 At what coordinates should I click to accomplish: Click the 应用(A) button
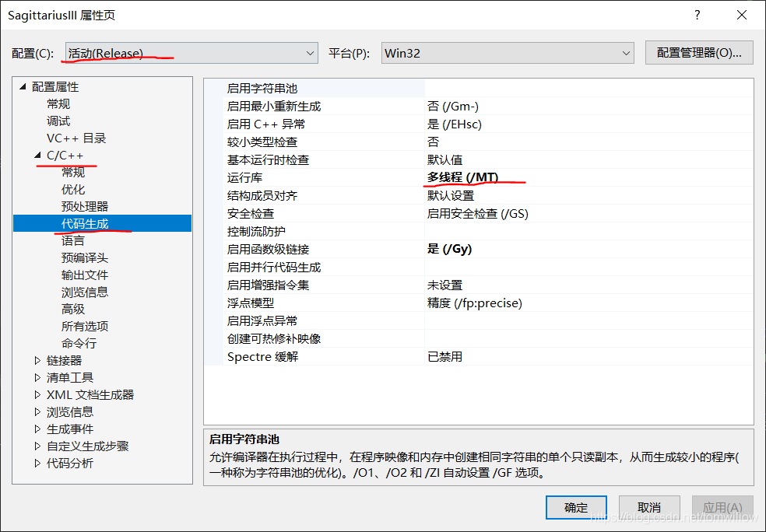click(x=722, y=508)
